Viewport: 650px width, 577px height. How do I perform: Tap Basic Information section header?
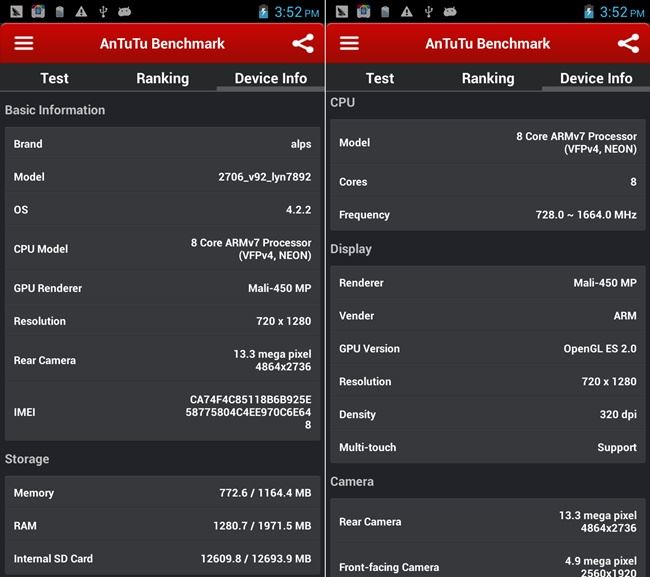[x=55, y=110]
